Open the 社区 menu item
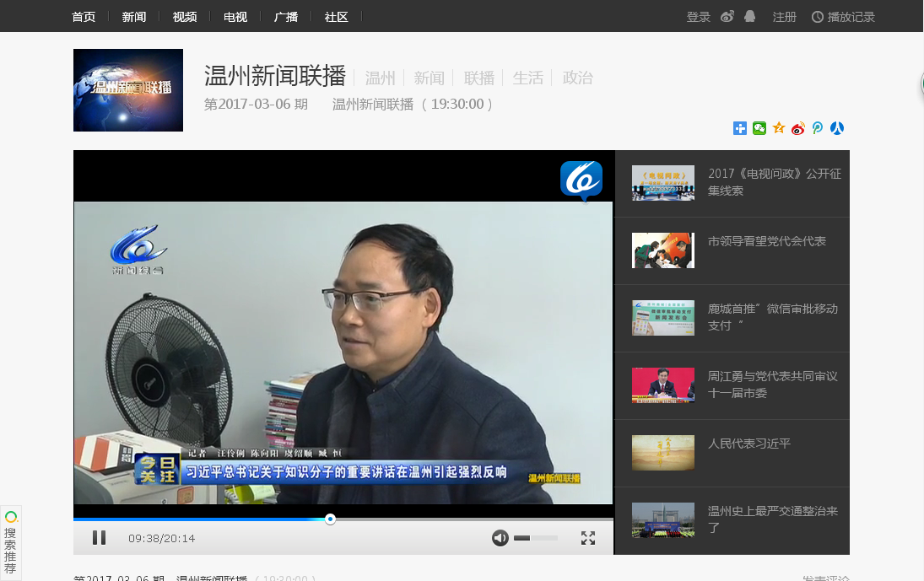Image resolution: width=924 pixels, height=581 pixels. [x=336, y=17]
